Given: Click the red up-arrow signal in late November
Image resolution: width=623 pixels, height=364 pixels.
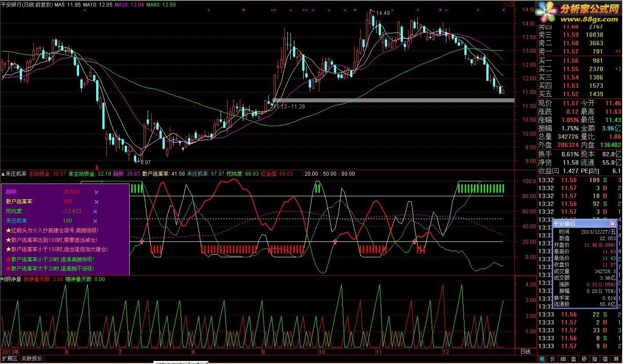Looking at the screenshot, I should [414, 241].
